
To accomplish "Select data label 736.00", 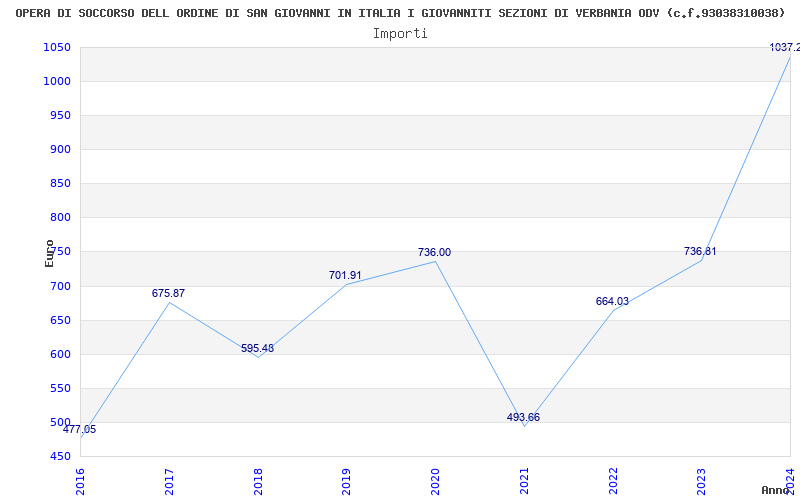I will pyautogui.click(x=435, y=253).
